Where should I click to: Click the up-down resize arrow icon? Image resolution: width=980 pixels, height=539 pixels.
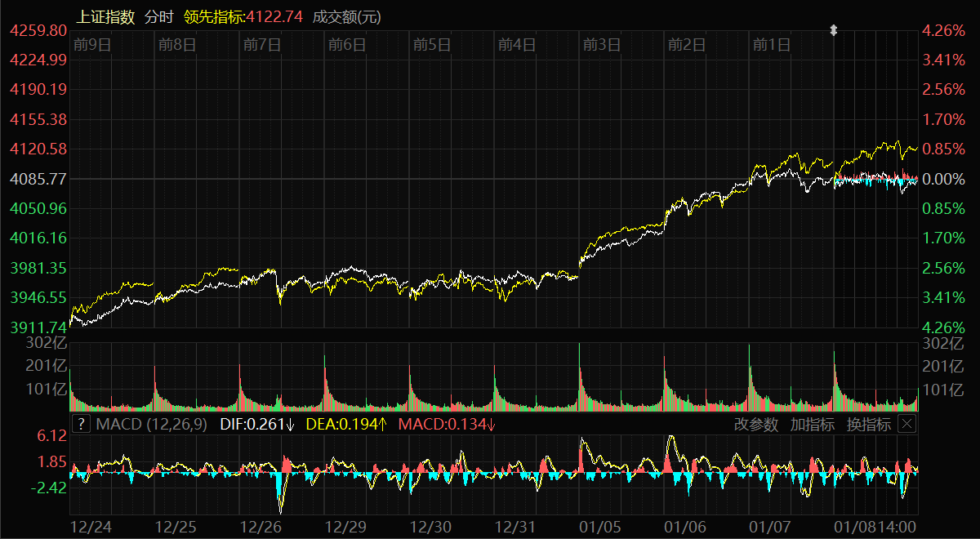pos(834,30)
